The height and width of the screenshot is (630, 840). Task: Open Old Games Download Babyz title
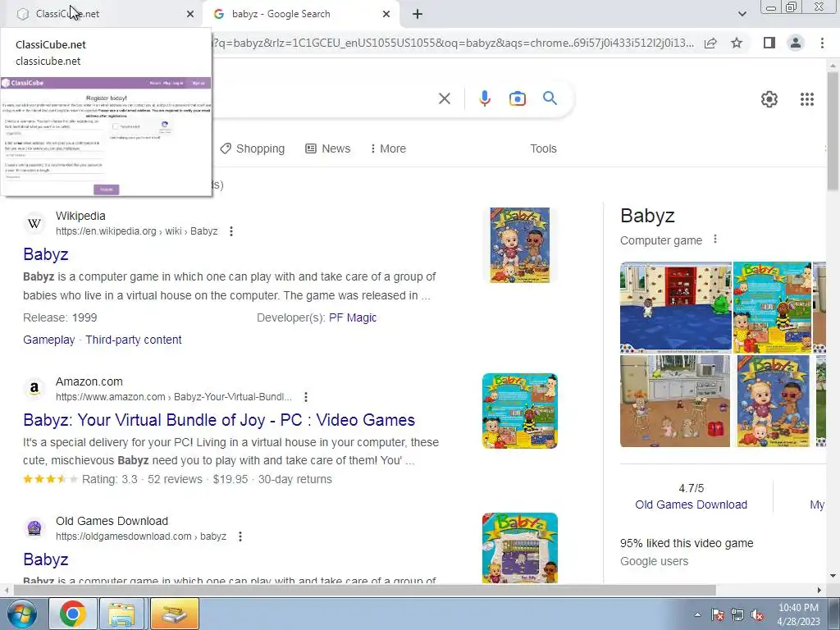click(x=46, y=559)
